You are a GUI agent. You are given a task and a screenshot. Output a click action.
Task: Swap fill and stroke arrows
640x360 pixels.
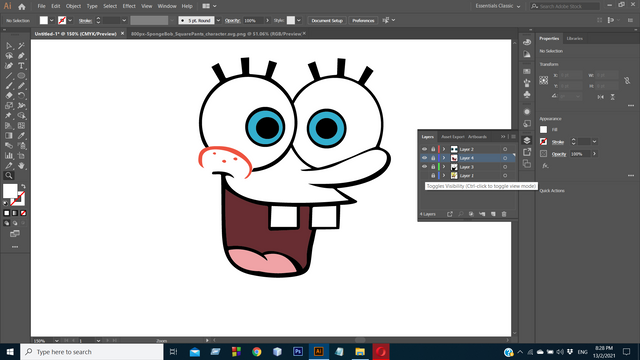tap(23, 186)
